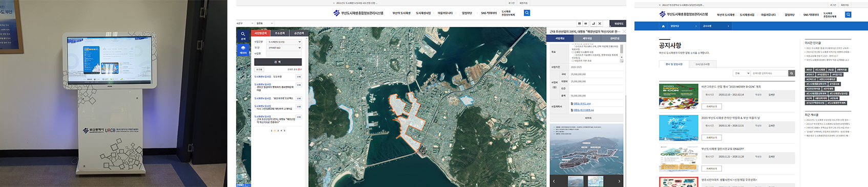Select the 세부사업 tab in the detail panel
This screenshot has height=187, width=868.
[587, 38]
